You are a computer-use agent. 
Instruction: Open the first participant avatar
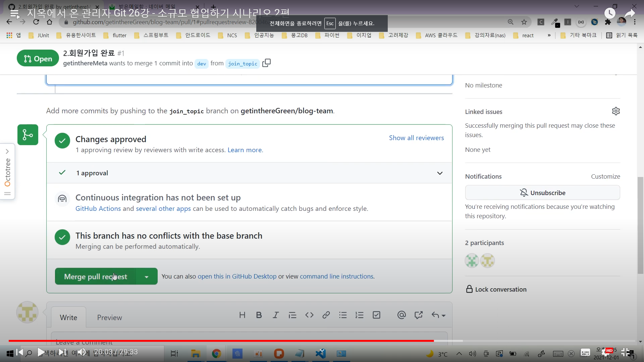point(472,261)
